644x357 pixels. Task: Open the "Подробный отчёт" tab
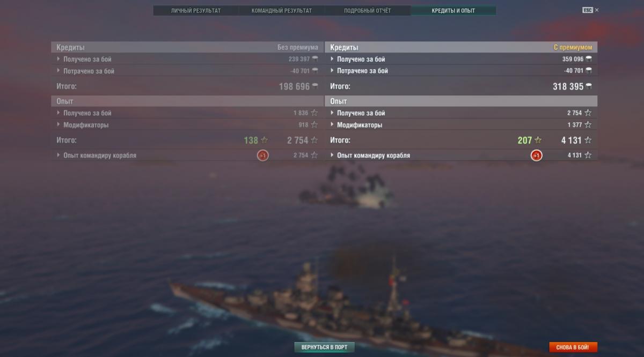pyautogui.click(x=368, y=11)
